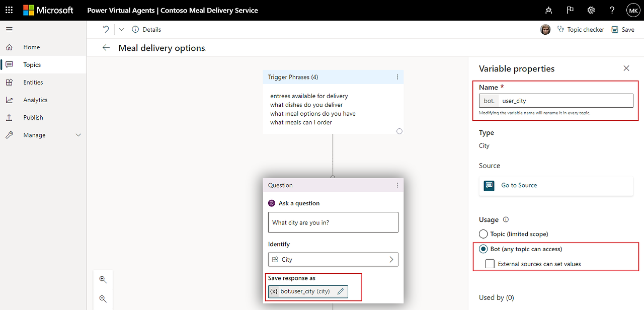Click the Publish upload icon
This screenshot has width=644, height=310.
pos(9,118)
